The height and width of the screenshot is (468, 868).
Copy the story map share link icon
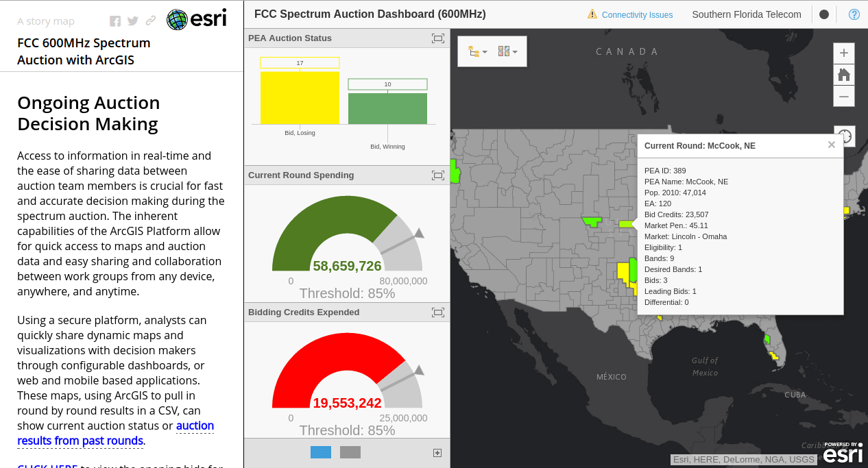tap(151, 21)
